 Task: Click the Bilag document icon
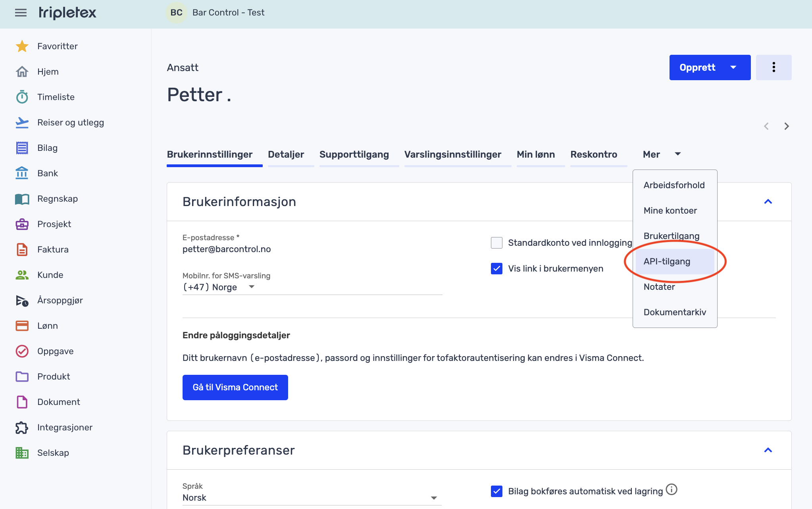pos(22,148)
